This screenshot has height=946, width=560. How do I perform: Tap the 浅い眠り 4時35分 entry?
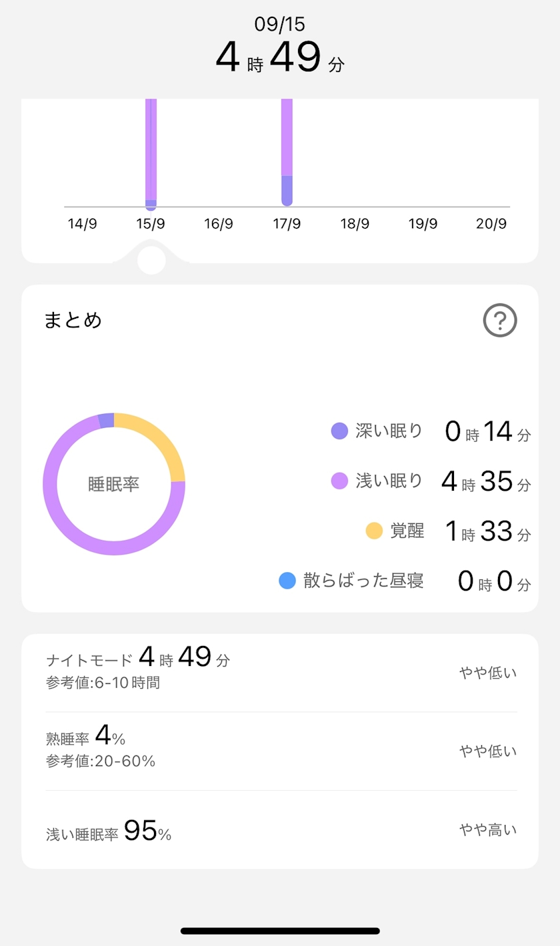pos(431,481)
